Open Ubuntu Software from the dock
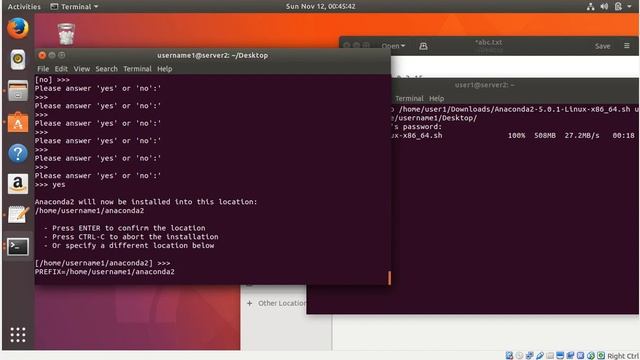640x360 pixels. click(18, 122)
